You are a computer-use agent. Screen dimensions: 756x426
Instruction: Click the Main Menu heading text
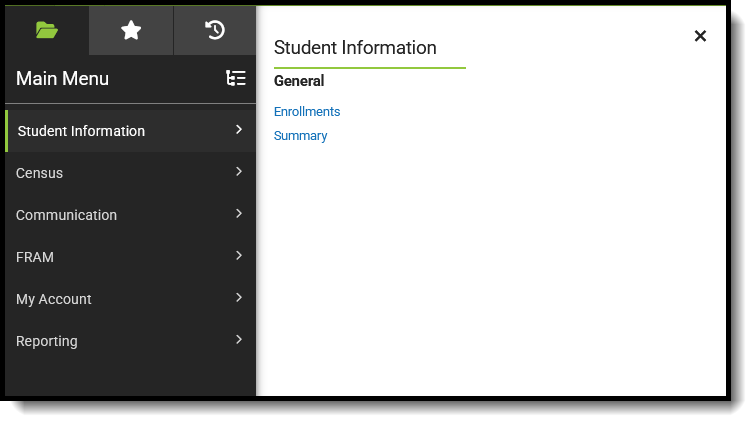pyautogui.click(x=62, y=79)
